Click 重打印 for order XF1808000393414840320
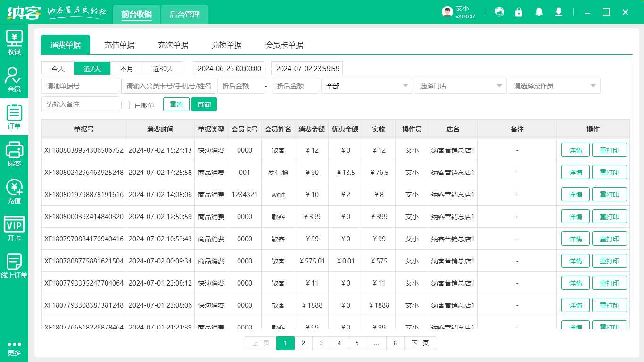The height and width of the screenshot is (362, 644). tap(610, 217)
